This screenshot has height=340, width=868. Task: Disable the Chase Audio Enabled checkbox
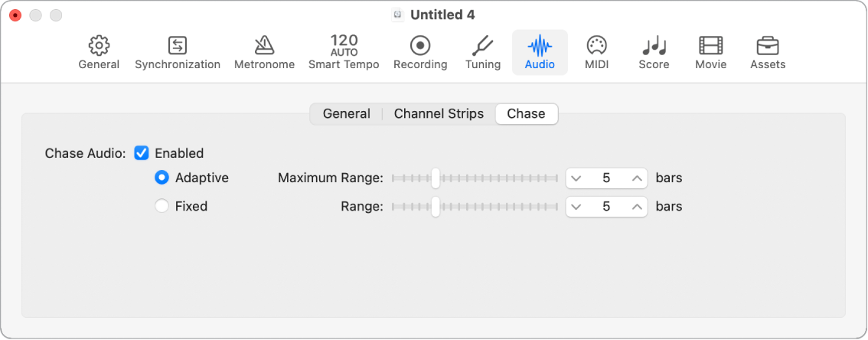[x=142, y=153]
